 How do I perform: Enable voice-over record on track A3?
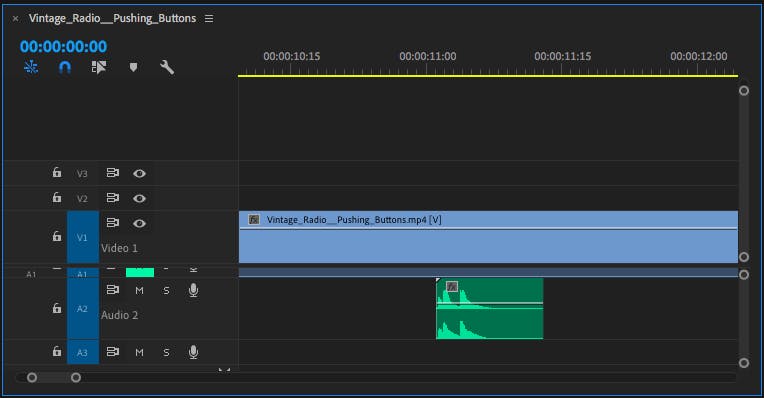(193, 352)
